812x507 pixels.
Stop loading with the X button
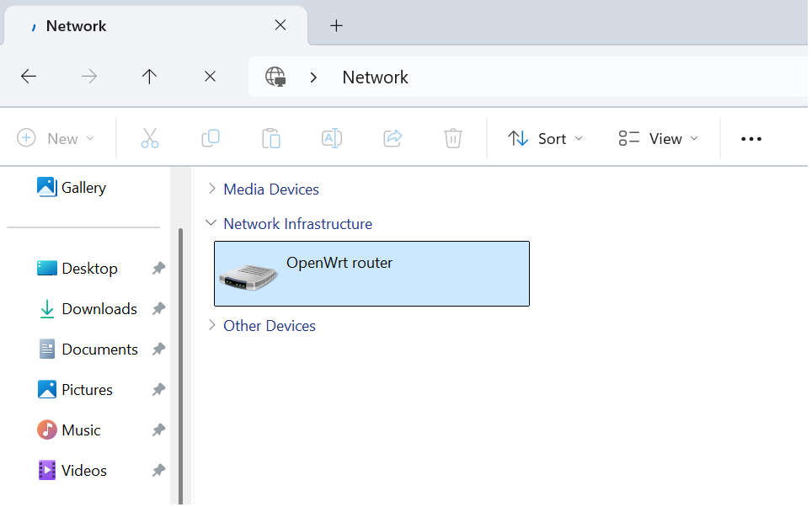coord(210,77)
